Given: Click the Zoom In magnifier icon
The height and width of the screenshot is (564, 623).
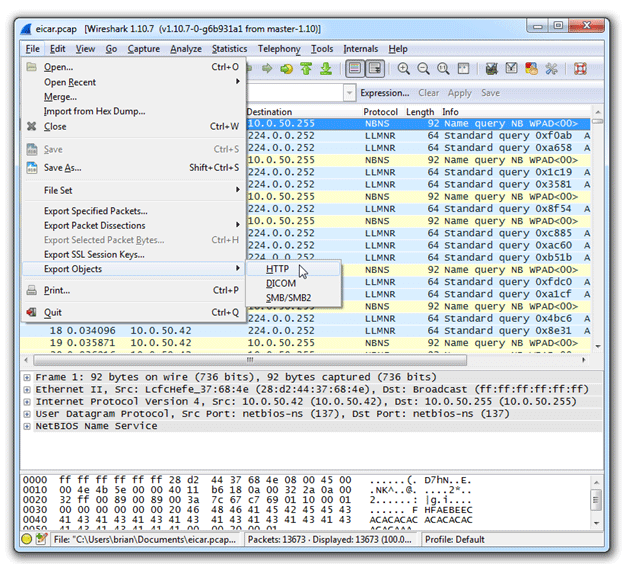Looking at the screenshot, I should (x=404, y=69).
